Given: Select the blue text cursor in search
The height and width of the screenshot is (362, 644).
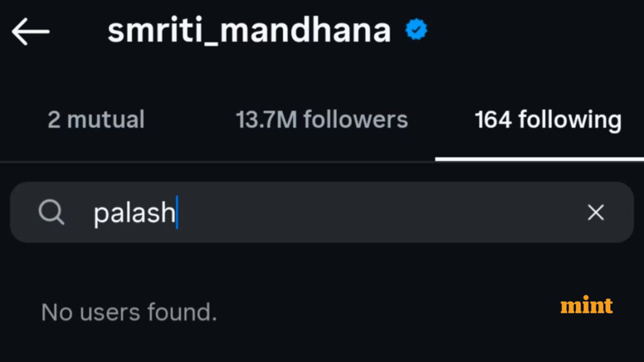Looking at the screenshot, I should tap(178, 213).
